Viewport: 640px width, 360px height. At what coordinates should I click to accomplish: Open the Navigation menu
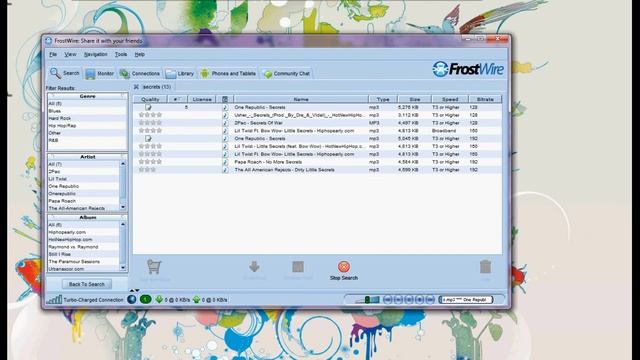96,54
